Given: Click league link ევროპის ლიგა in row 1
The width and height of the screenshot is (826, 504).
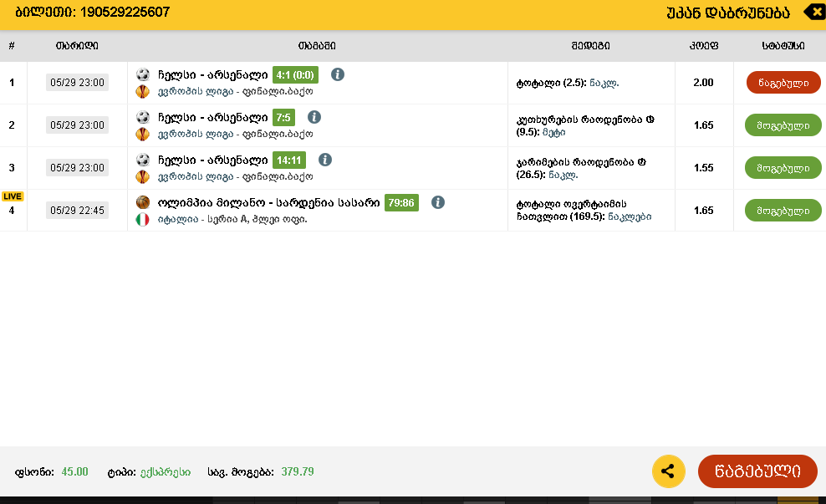Looking at the screenshot, I should [196, 92].
